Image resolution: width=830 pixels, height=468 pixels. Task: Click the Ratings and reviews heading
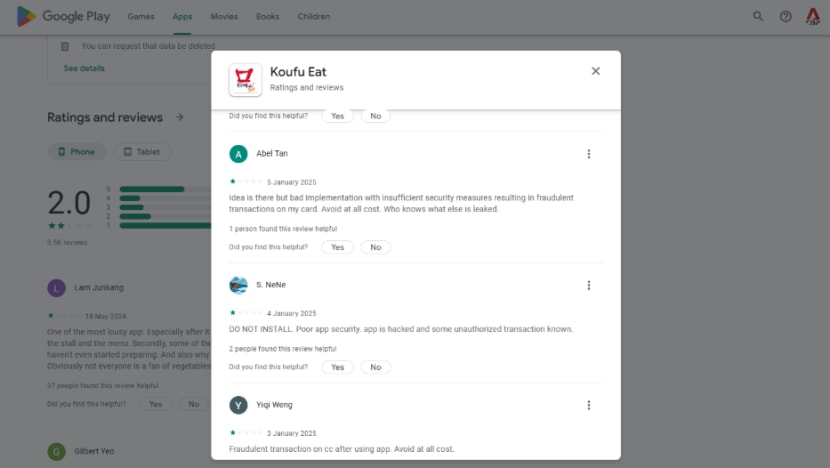pos(105,118)
